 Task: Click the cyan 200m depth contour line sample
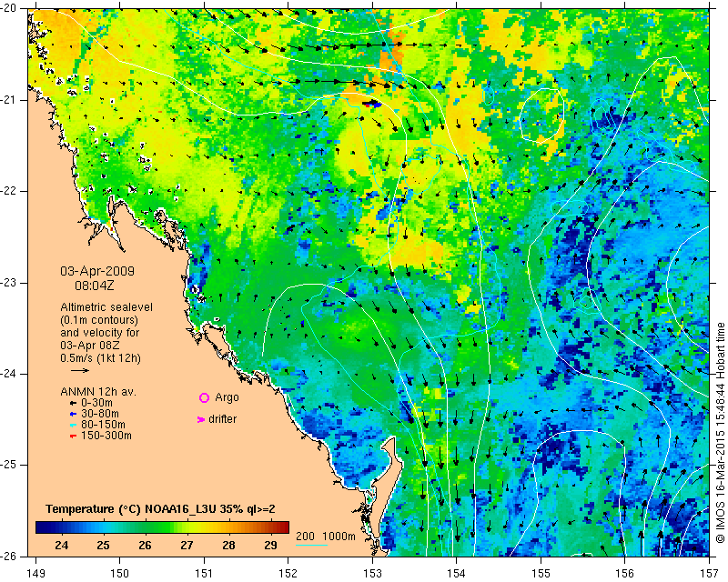(x=311, y=545)
